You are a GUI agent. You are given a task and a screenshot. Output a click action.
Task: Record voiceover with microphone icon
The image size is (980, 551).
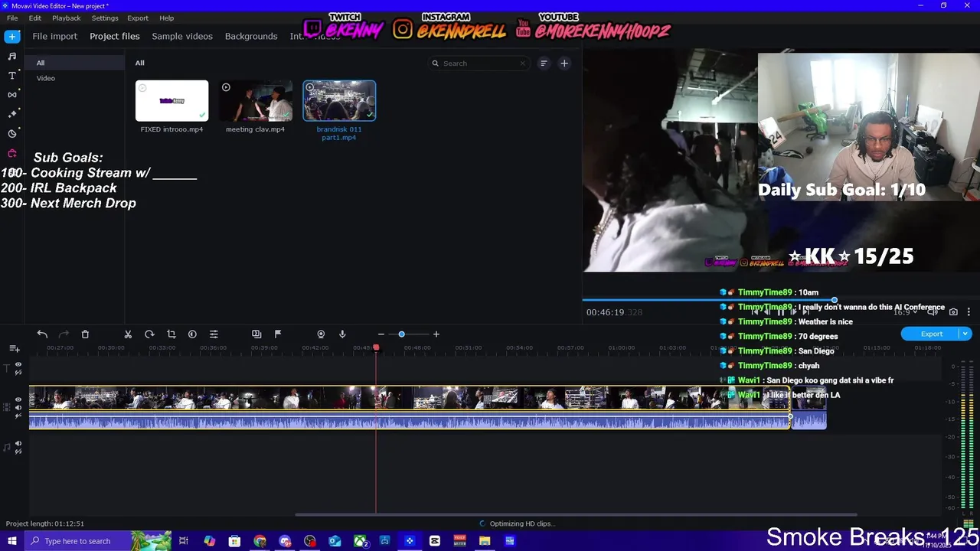[x=342, y=334]
